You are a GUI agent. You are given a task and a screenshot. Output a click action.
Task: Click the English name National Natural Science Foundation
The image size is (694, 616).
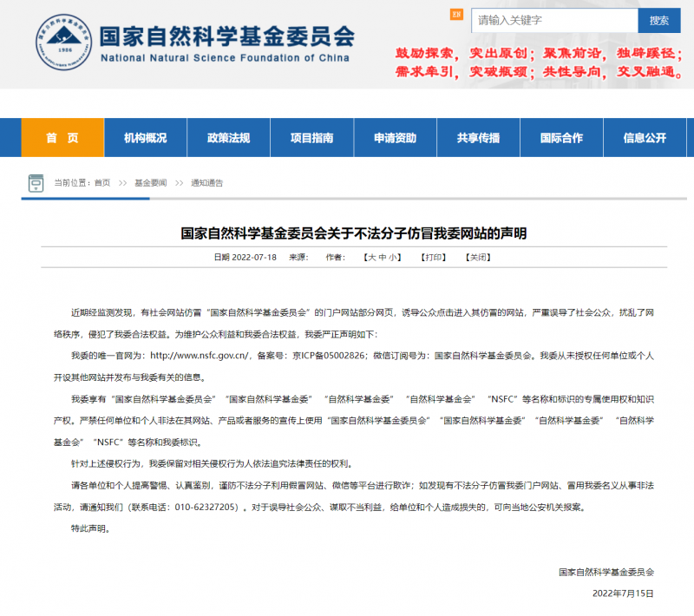tap(225, 58)
